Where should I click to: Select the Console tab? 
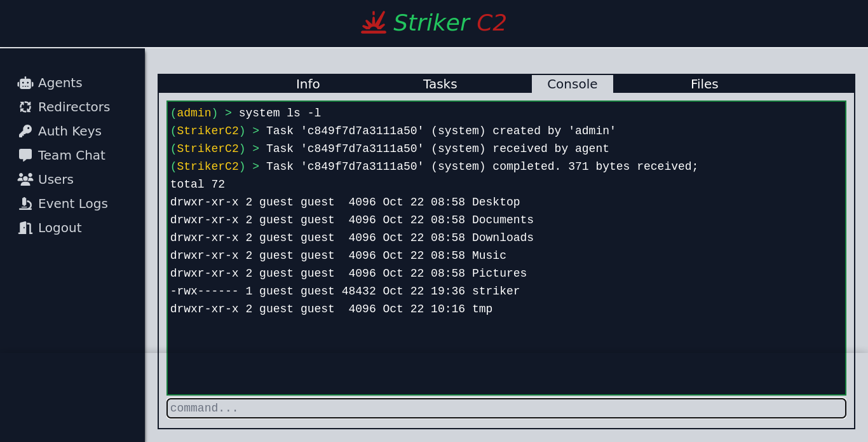(x=573, y=84)
